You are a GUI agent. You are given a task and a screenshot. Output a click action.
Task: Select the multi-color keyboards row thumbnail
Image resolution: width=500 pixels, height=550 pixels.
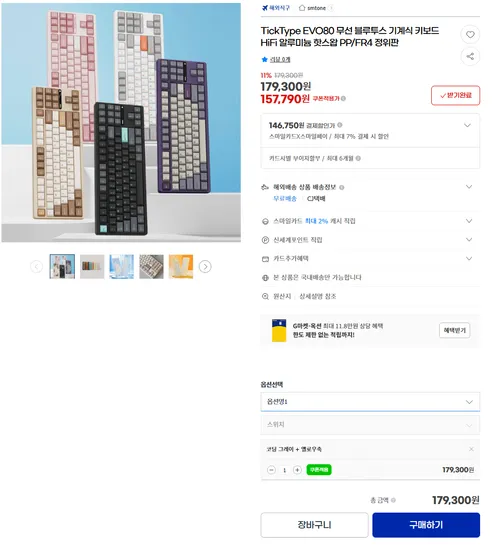tap(92, 267)
